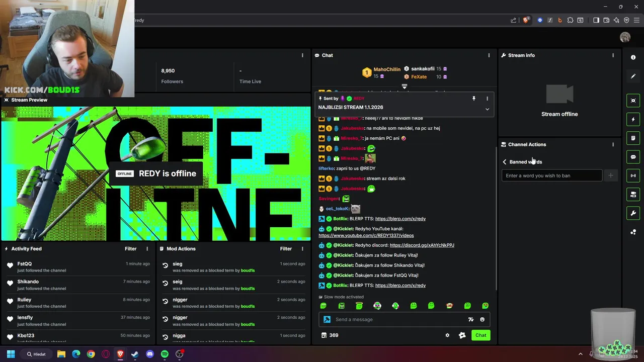Click heart icon next to Ruliey follow
Viewport: 644px width, 362px height.
pos(10,301)
